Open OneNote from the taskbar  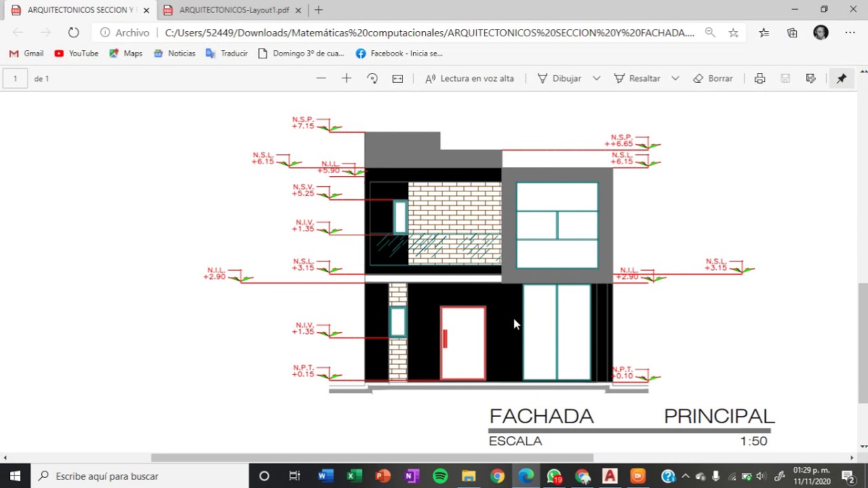coord(411,476)
